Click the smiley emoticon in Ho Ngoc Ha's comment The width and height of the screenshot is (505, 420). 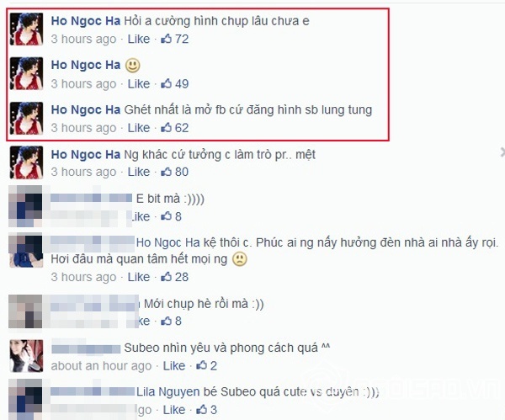pos(132,66)
